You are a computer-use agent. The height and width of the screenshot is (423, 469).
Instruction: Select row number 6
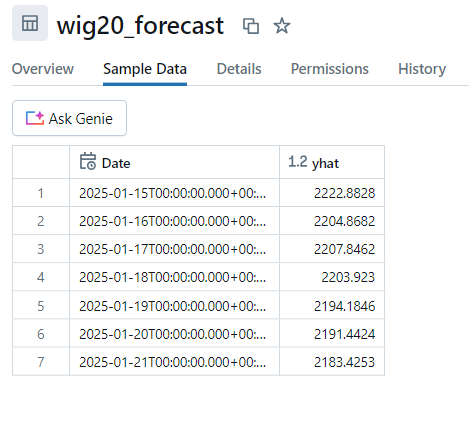41,333
